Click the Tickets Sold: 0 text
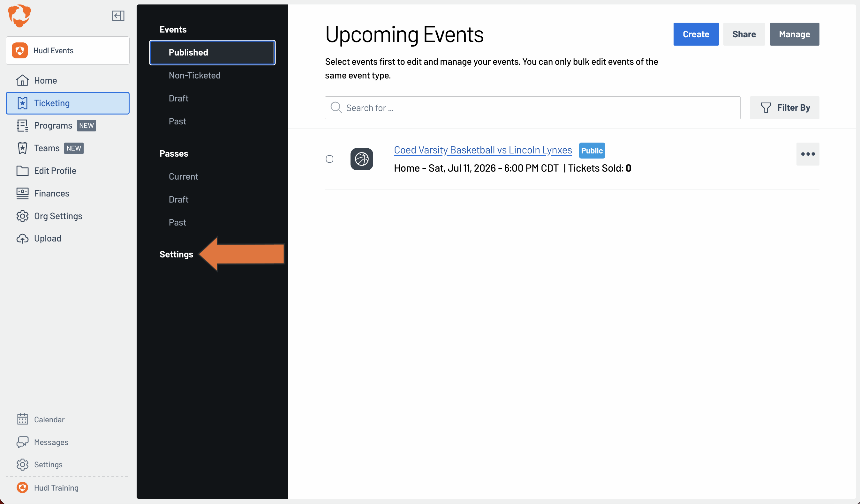The width and height of the screenshot is (860, 504). [x=599, y=168]
